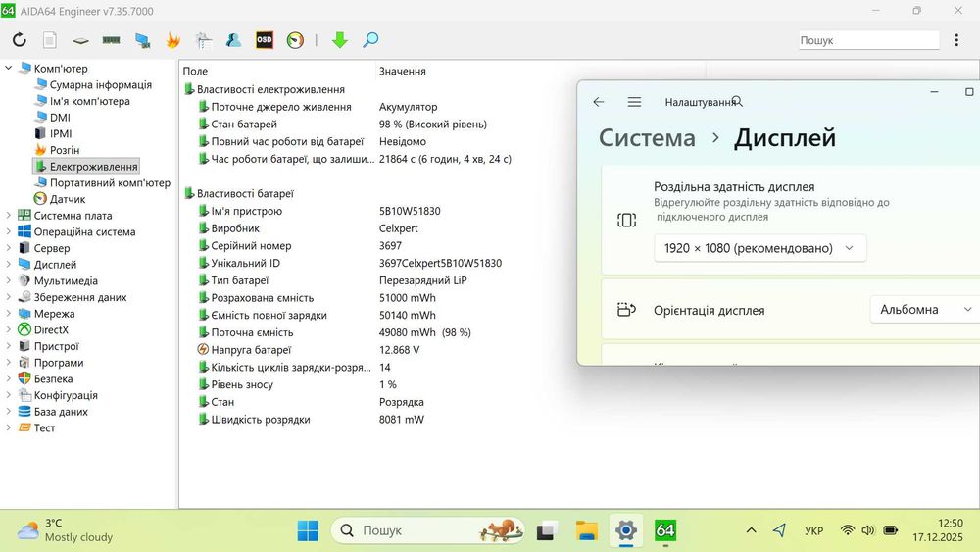Open the display resolution dropdown
Image resolution: width=980 pixels, height=552 pixels.
coord(760,248)
